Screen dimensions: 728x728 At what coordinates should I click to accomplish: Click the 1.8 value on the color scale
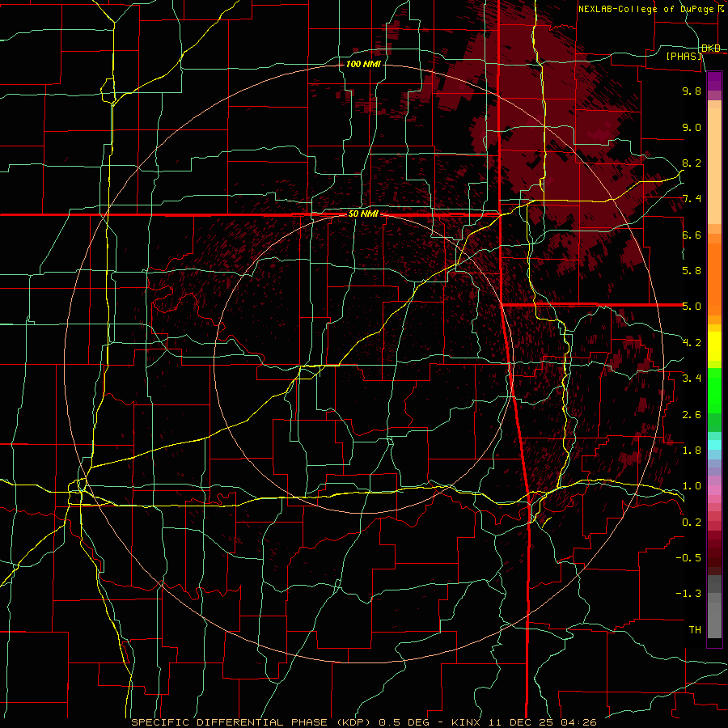tap(692, 451)
